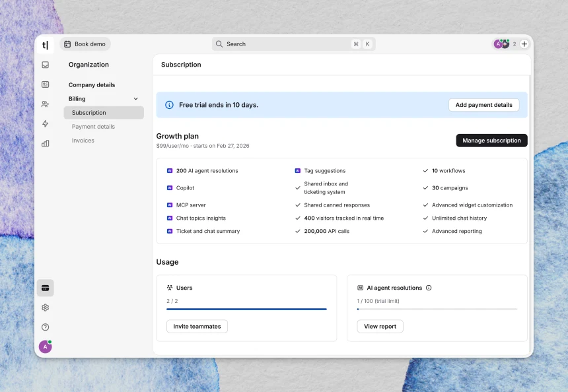Click the 1 / 100 (trial limit) text
The height and width of the screenshot is (392, 568).
coord(378,301)
